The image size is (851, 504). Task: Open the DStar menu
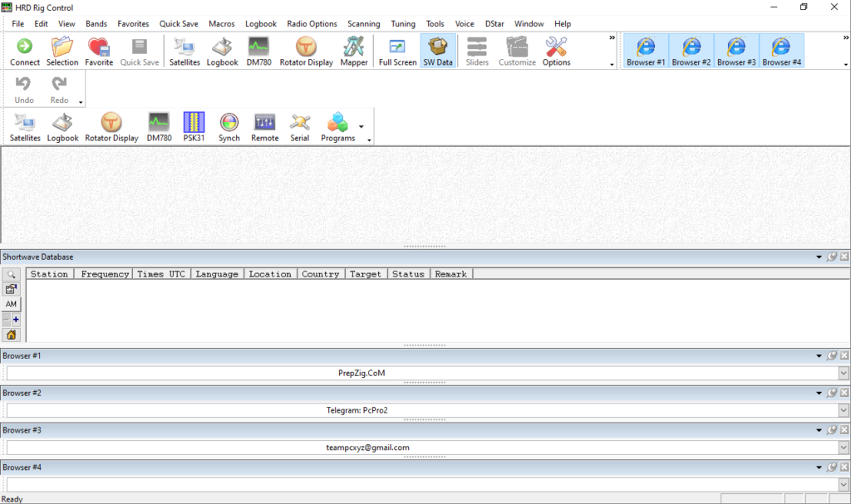[x=494, y=24]
